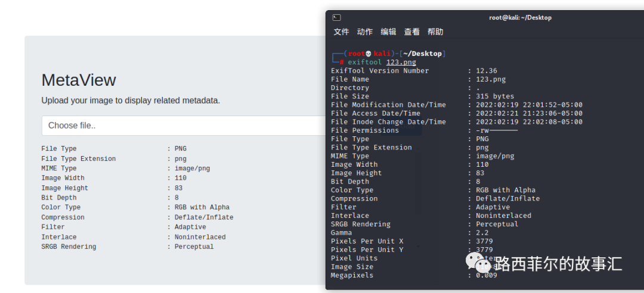Click the Upload your image description text
Image resolution: width=644 pixels, height=293 pixels.
point(131,101)
